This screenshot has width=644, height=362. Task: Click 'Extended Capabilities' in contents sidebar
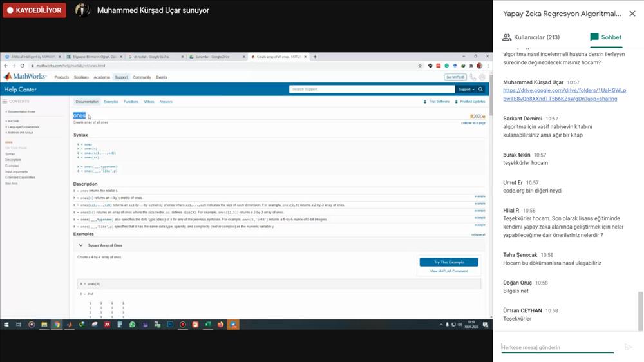20,178
